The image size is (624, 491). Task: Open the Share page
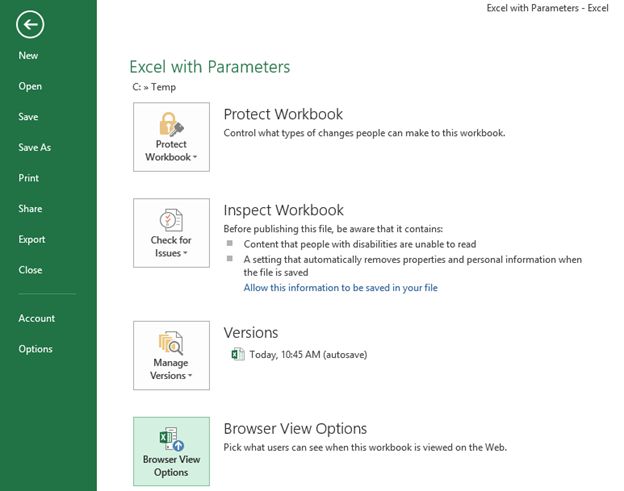click(x=30, y=209)
